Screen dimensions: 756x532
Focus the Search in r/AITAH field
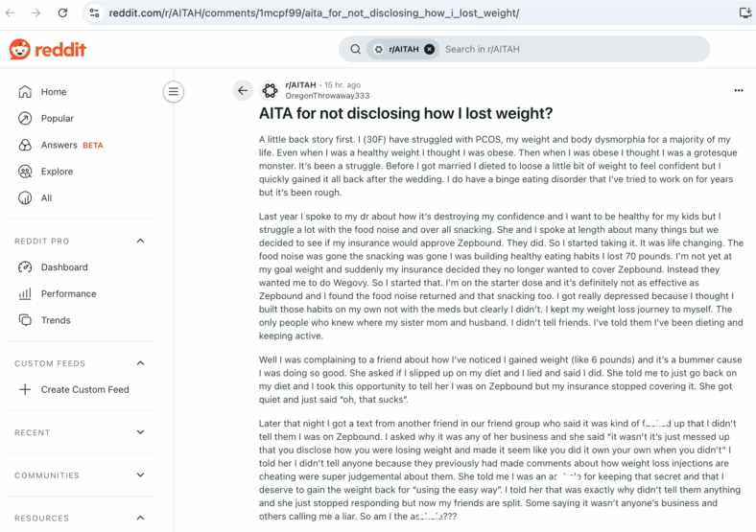(574, 49)
